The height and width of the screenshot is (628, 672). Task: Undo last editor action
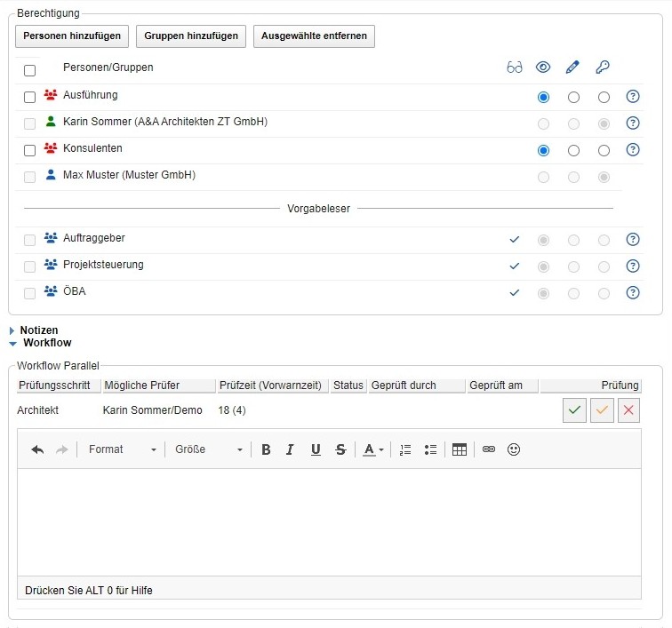(37, 449)
